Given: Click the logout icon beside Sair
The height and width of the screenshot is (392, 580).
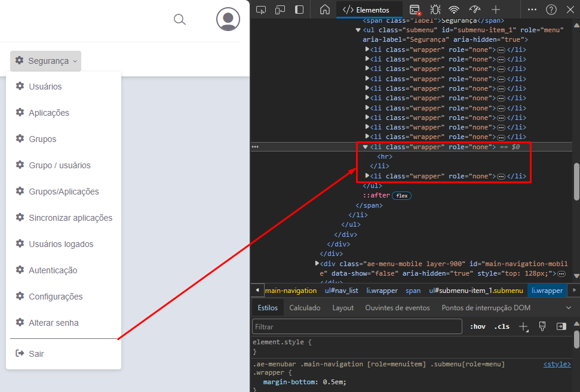Looking at the screenshot, I should pos(20,354).
